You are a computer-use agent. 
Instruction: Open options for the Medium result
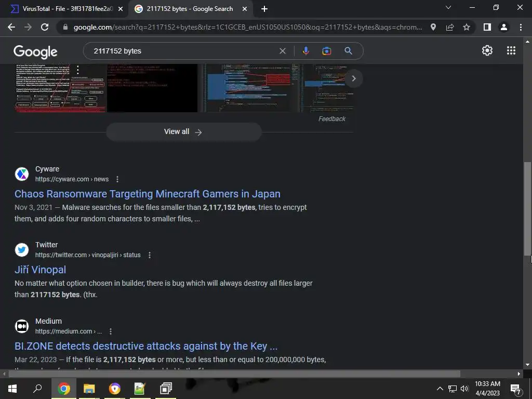(x=111, y=331)
